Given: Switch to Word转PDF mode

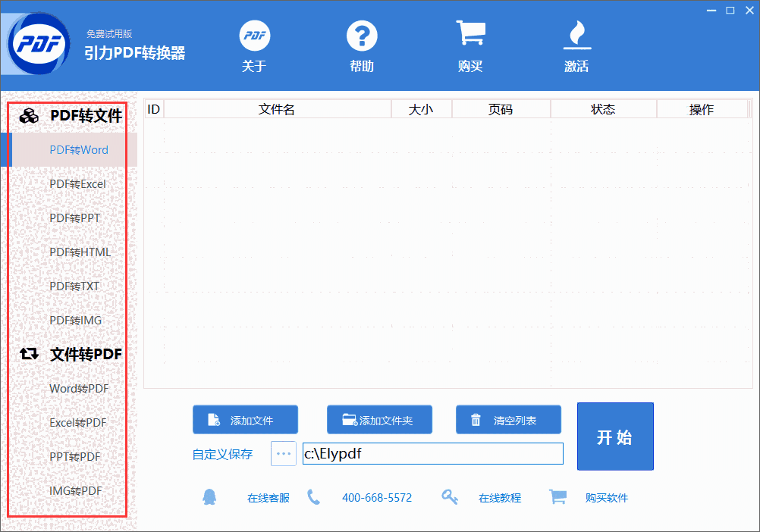Looking at the screenshot, I should [77, 388].
